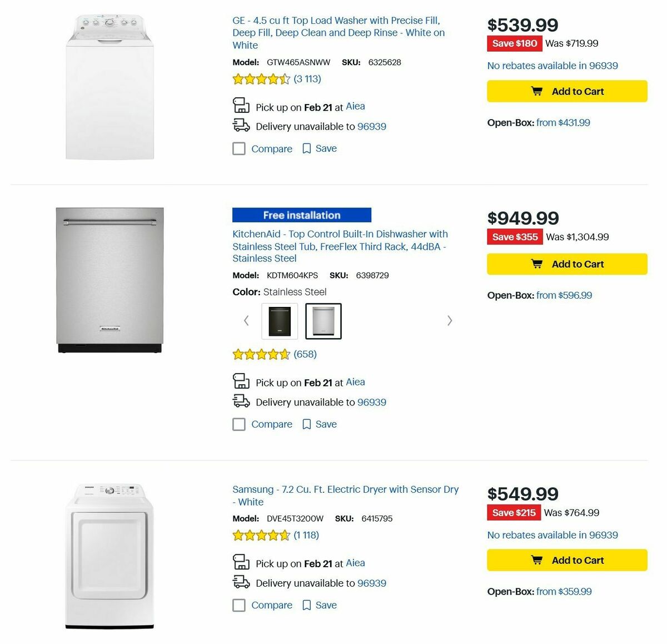Click the store pickup icon for the GE washer

(x=241, y=104)
